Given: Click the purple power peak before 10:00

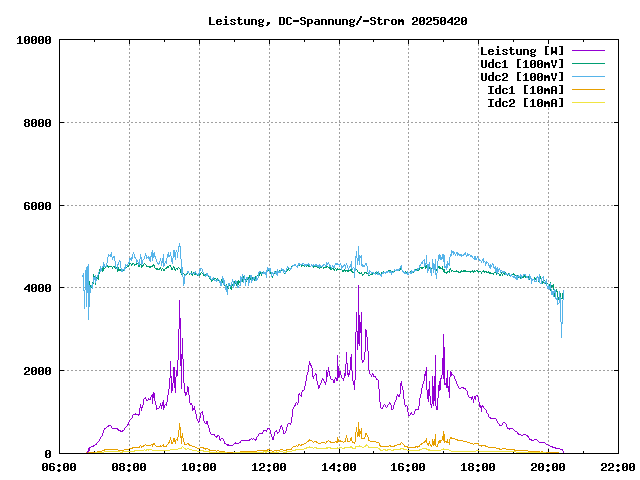Looking at the screenshot, I should click(x=180, y=301).
